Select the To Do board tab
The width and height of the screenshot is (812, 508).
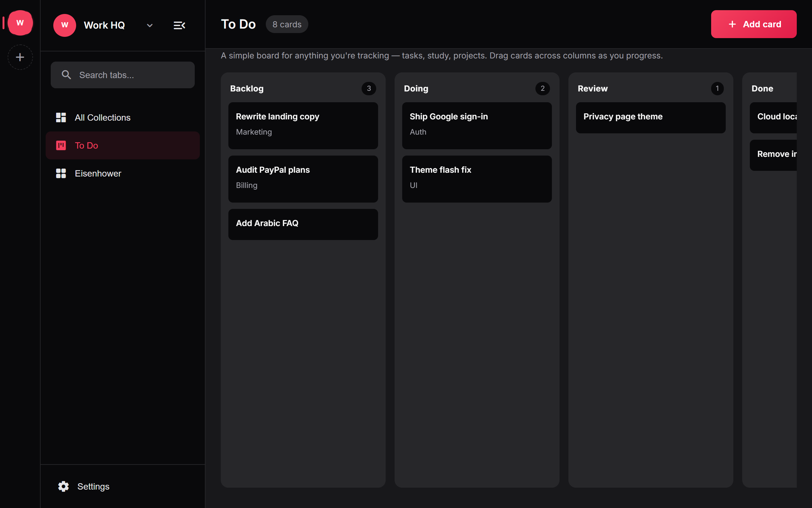(123, 145)
